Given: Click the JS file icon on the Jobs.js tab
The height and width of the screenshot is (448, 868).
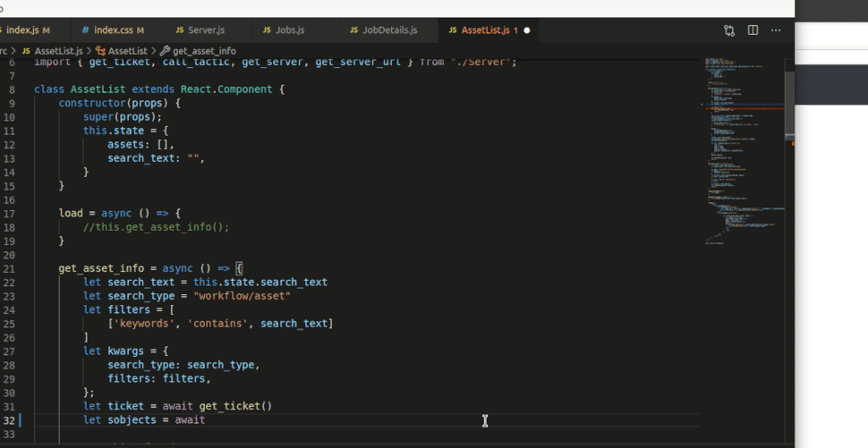Looking at the screenshot, I should pos(267,30).
